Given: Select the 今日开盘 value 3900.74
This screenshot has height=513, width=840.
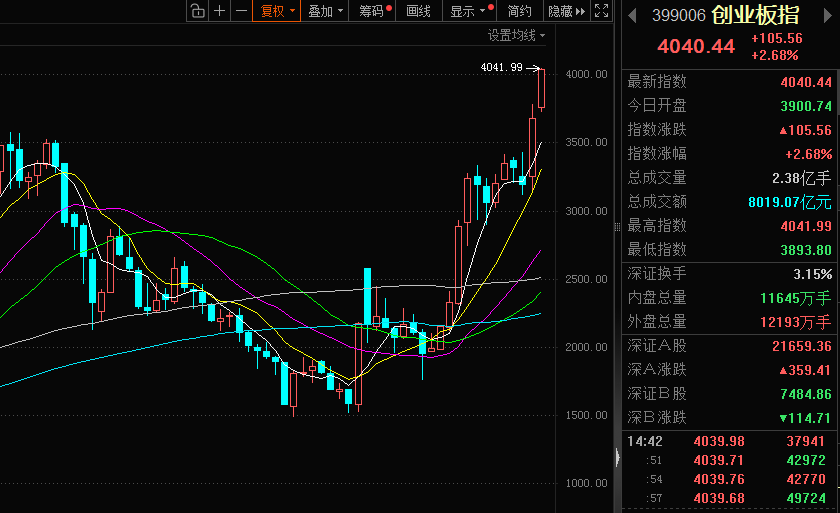Looking at the screenshot, I should pos(806,106).
